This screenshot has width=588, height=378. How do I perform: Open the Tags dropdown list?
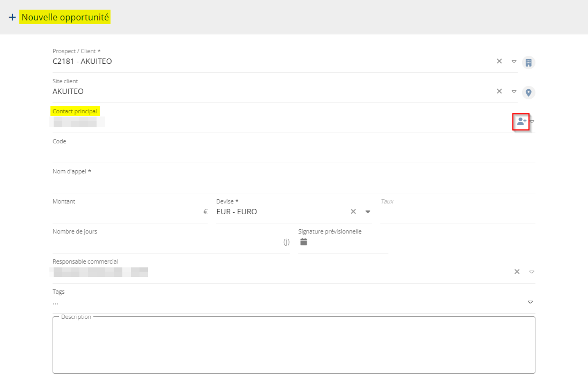(530, 302)
